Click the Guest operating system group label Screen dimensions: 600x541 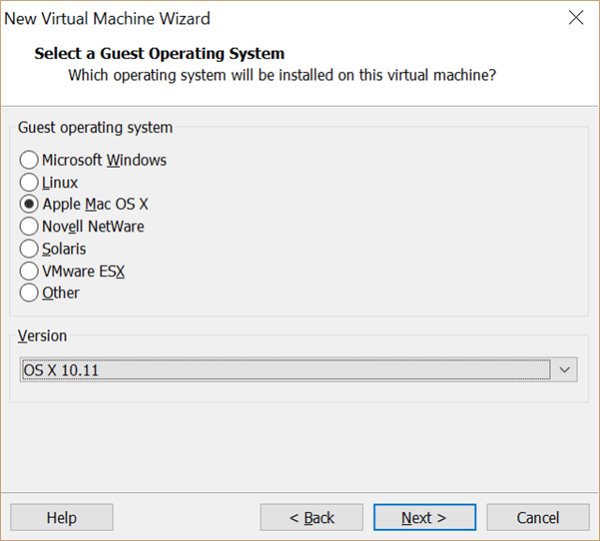tap(96, 127)
